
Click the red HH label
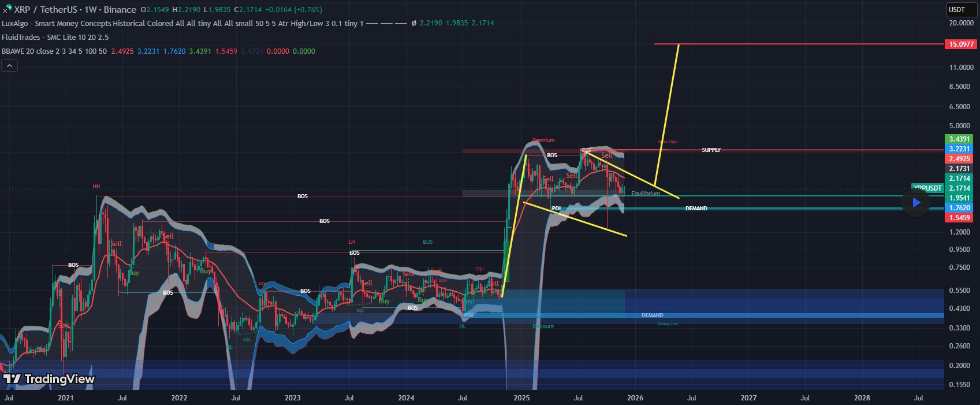pyautogui.click(x=96, y=187)
